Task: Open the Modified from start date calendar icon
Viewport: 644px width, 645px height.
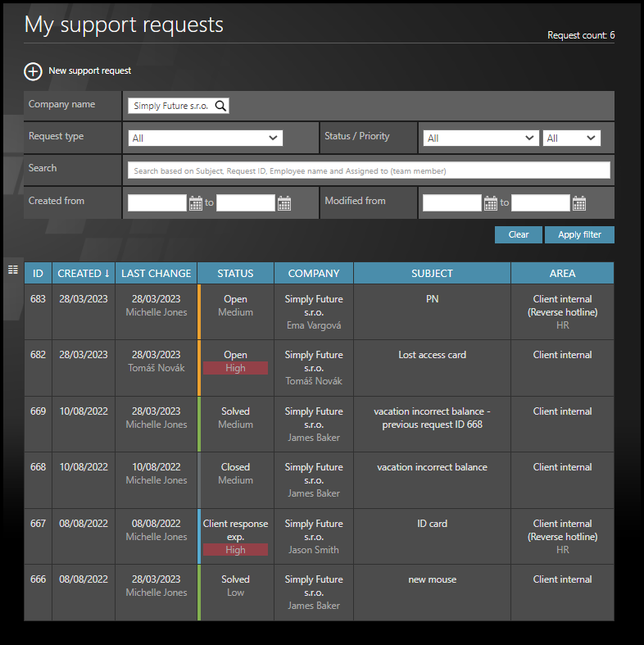Action: coord(491,203)
